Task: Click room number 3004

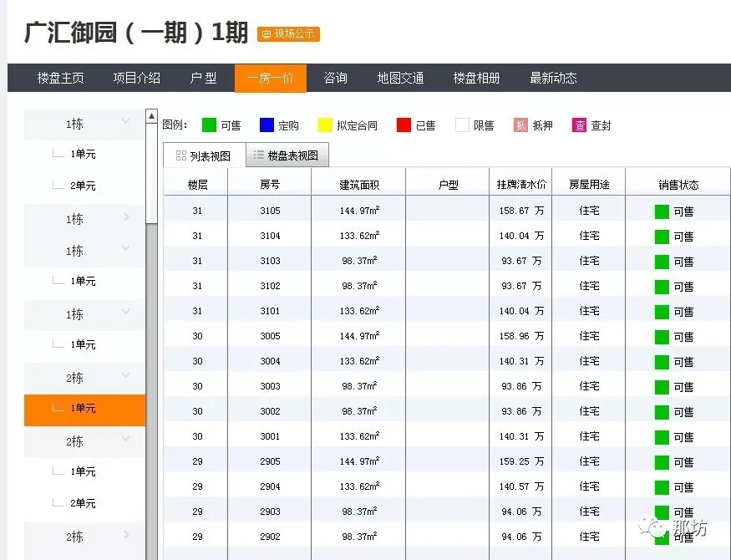Action: pos(270,361)
